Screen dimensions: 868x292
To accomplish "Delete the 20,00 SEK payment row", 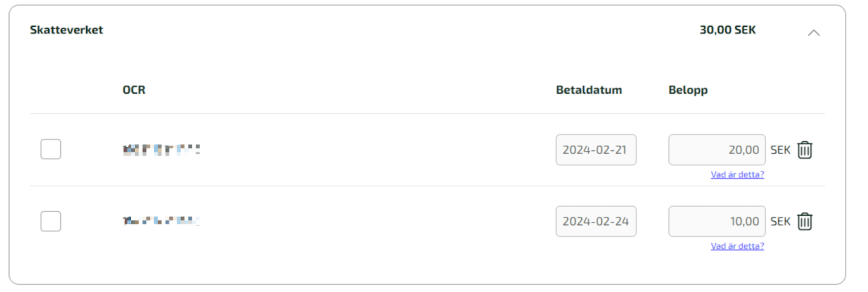I will [x=805, y=150].
